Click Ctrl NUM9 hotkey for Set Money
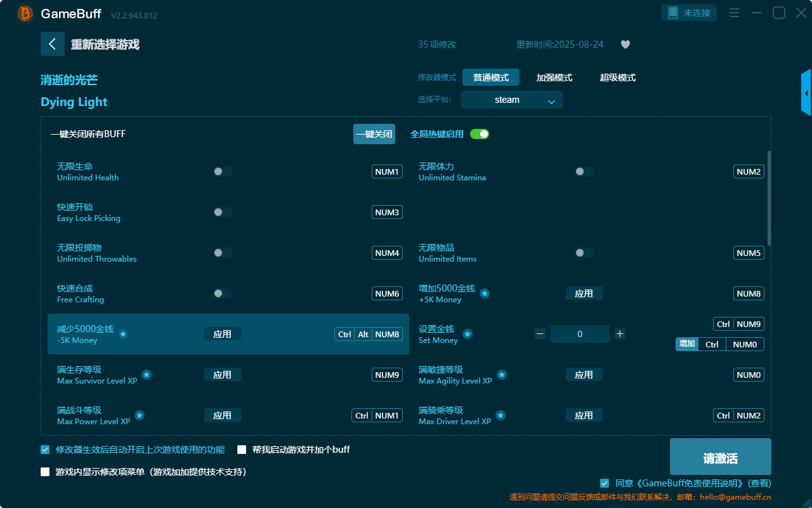Viewport: 812px width, 508px height. click(738, 324)
